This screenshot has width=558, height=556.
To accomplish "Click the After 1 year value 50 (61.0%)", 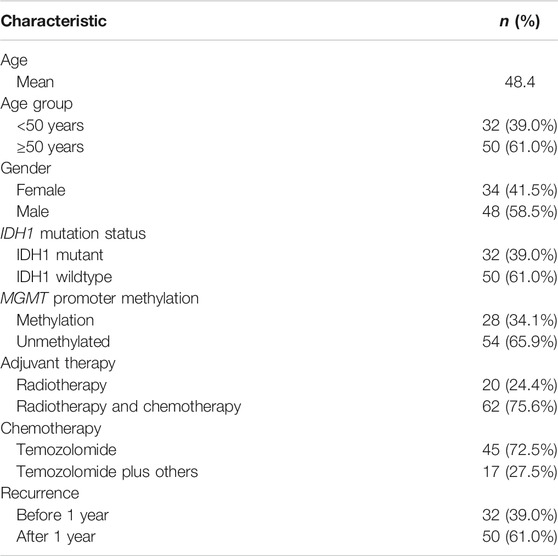I will point(520,537).
